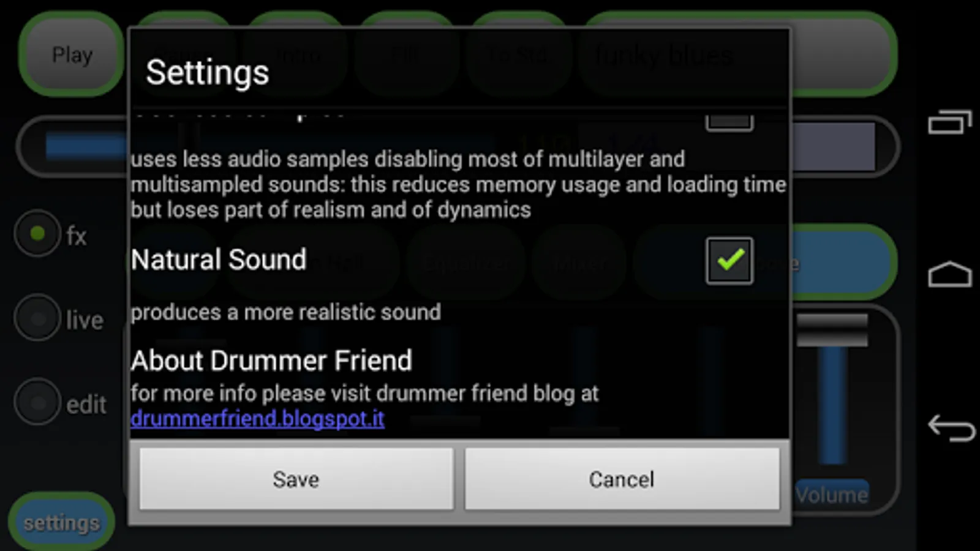Tap the Android recent apps icon

[x=950, y=122]
